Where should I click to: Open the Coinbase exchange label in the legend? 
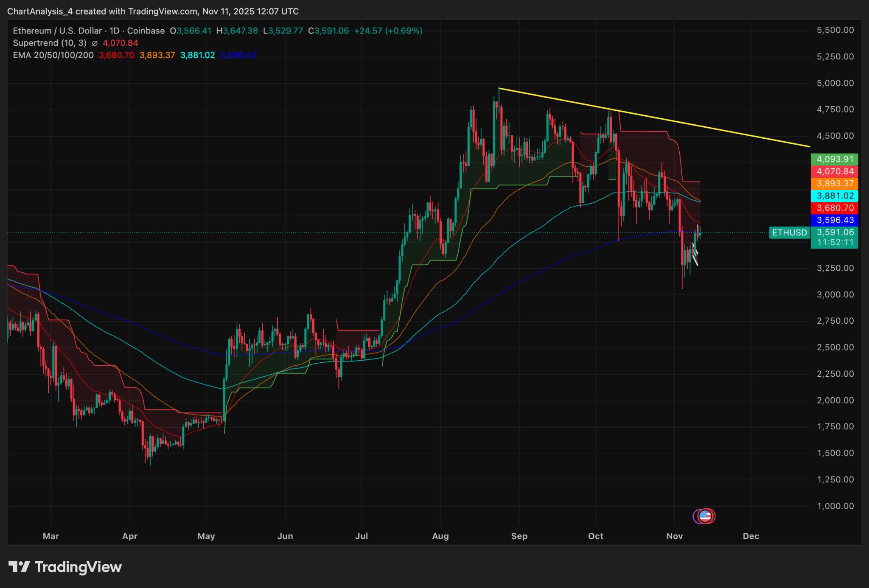[146, 31]
